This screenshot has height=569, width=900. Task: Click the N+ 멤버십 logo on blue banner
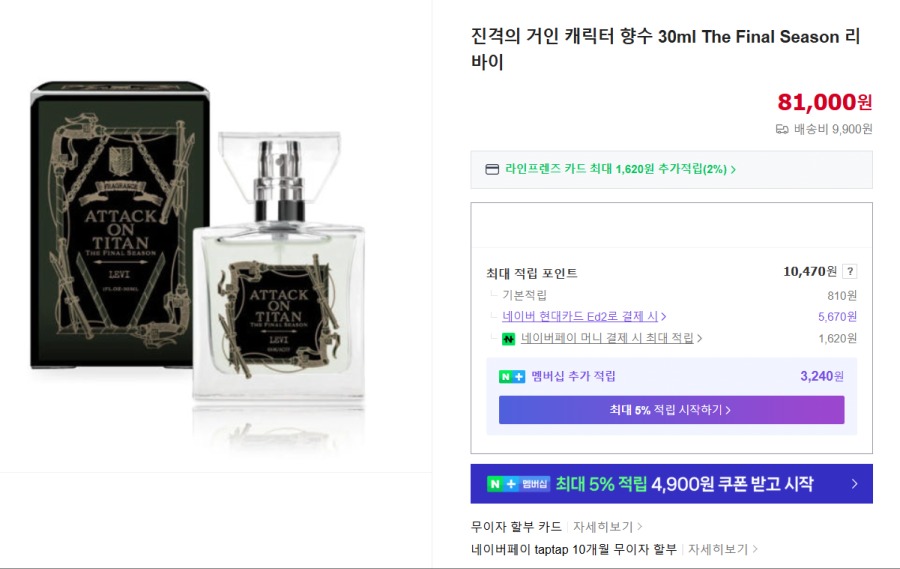[519, 484]
